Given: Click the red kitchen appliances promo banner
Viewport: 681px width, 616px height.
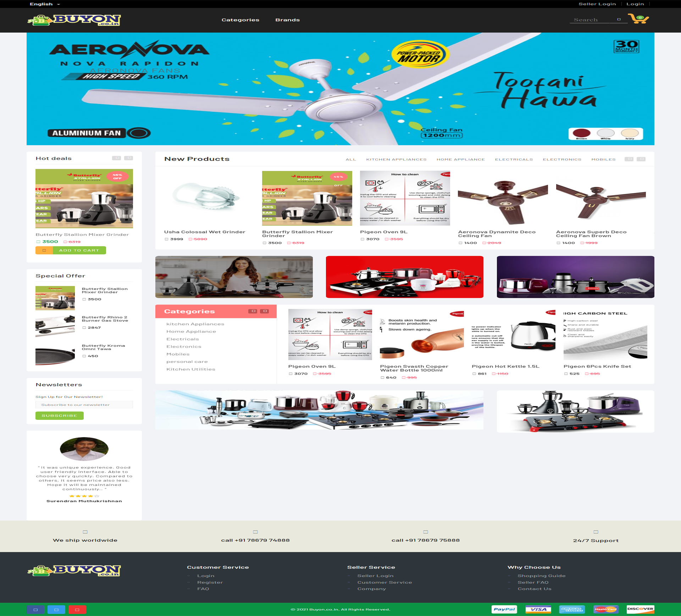Looking at the screenshot, I should [405, 277].
